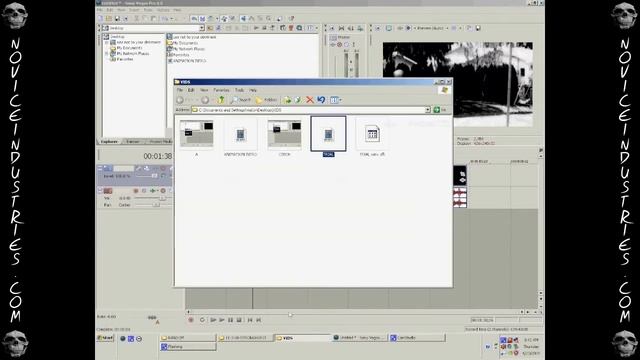The width and height of the screenshot is (640, 360).
Task: Open the Address bar dropdown in VIDS window
Action: pyautogui.click(x=427, y=110)
